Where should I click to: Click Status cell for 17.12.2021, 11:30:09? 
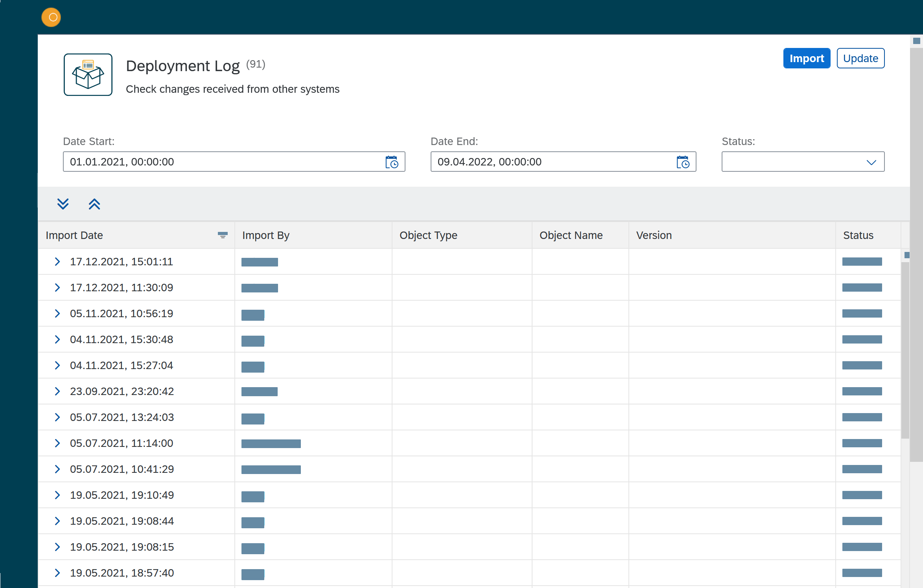click(x=868, y=287)
